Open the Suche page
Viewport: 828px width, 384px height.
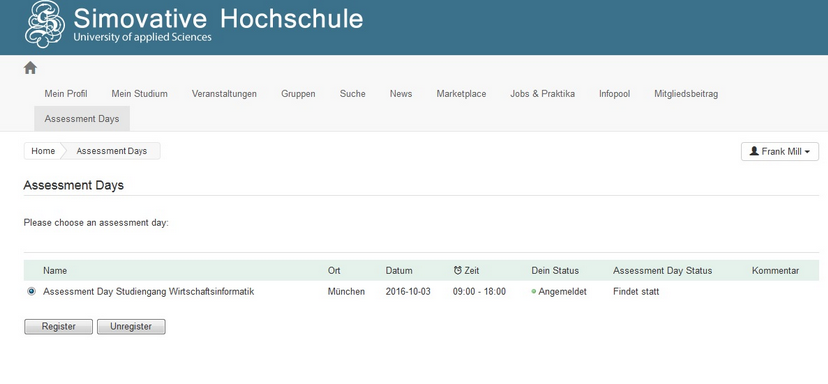(353, 93)
